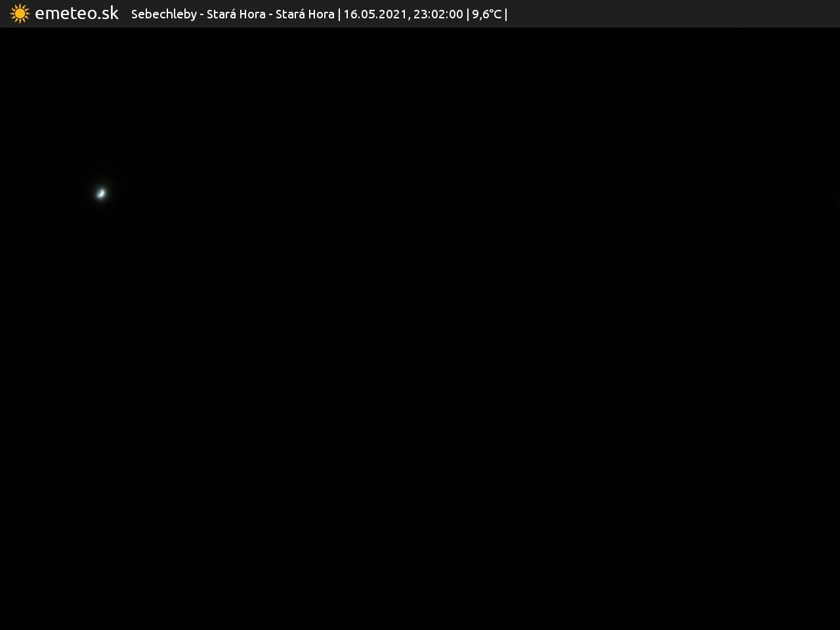Click the 9,6°C temperature reading
840x630 pixels.
click(486, 14)
